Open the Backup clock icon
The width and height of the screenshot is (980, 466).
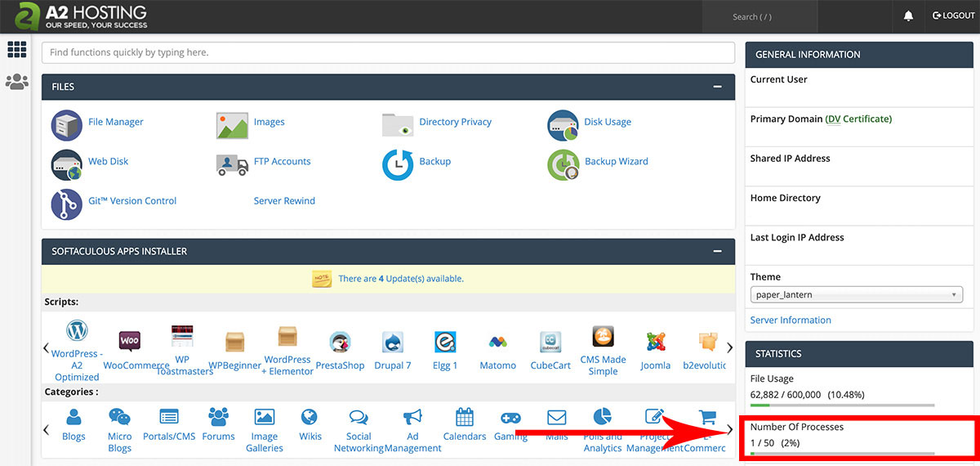coord(398,164)
